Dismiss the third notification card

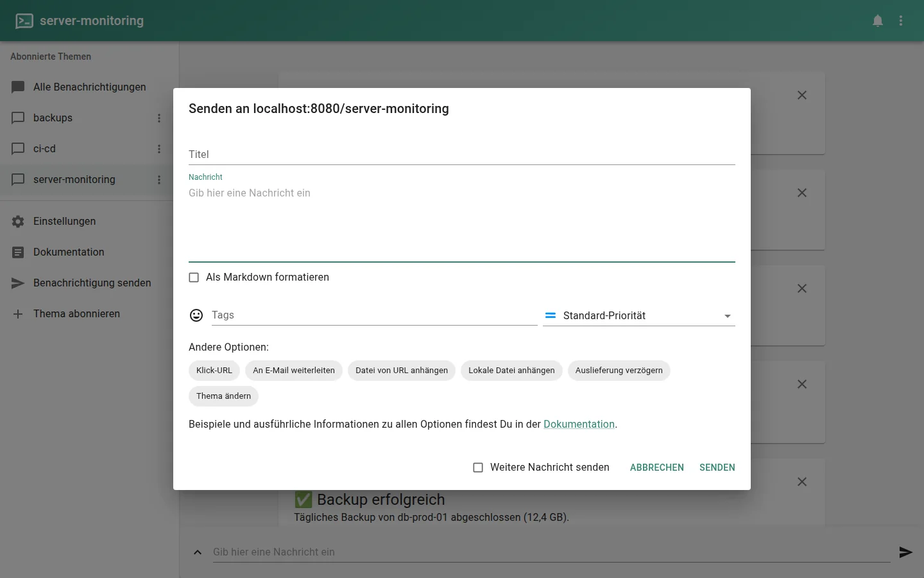click(x=802, y=288)
